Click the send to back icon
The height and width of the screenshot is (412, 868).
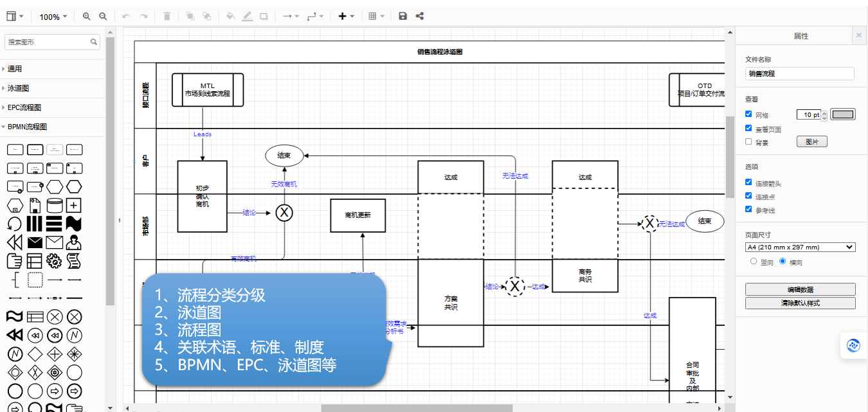(206, 17)
